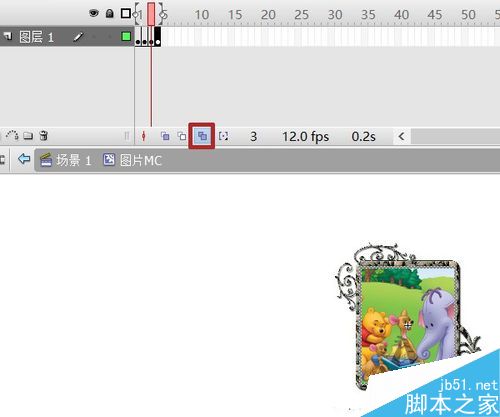This screenshot has width=500, height=417.
Task: Click the 图片MC movie clip symbol icon
Action: tap(109, 160)
